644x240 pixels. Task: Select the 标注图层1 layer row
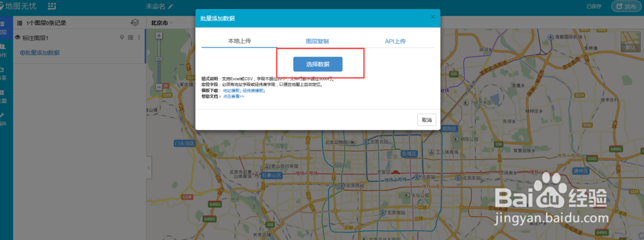coord(79,38)
